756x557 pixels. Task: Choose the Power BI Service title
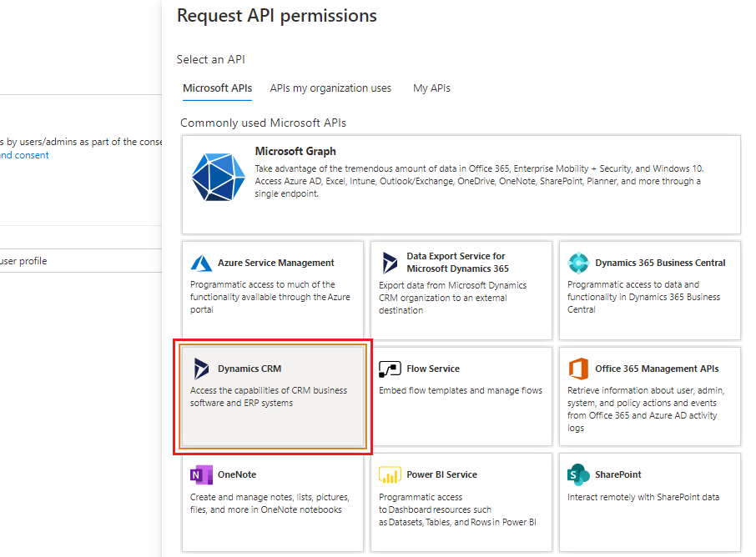pos(441,474)
